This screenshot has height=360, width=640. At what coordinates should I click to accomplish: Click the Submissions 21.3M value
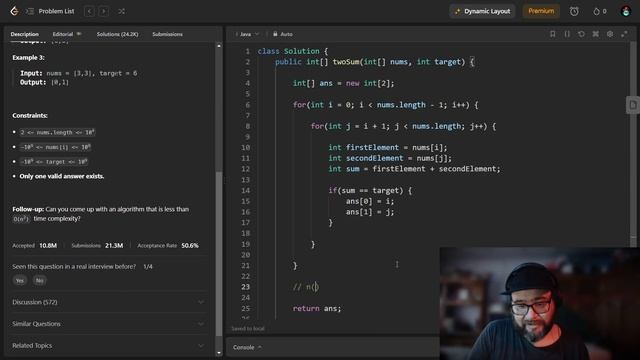point(114,245)
